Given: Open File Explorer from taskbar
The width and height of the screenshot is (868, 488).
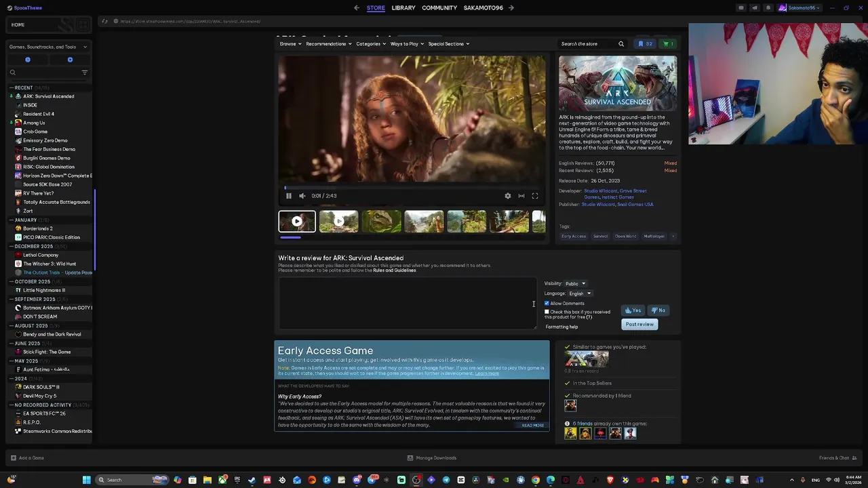Looking at the screenshot, I should 208,480.
